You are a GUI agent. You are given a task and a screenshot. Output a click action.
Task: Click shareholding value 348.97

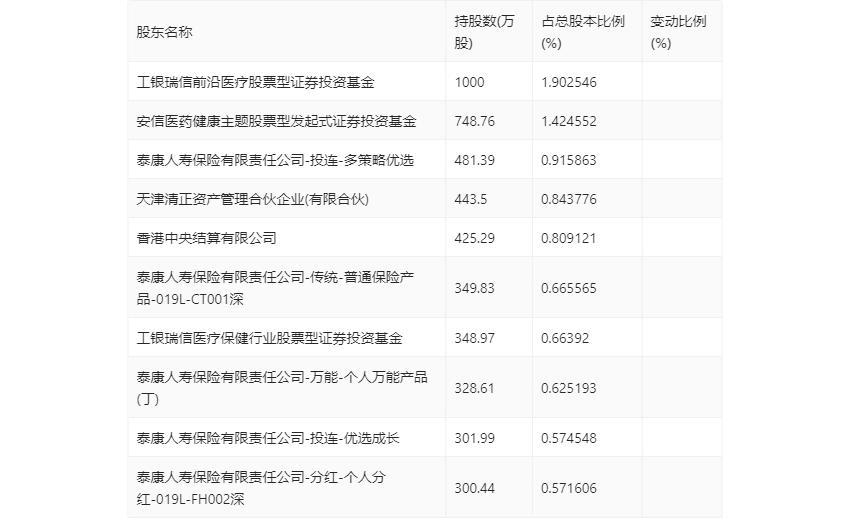tap(474, 338)
